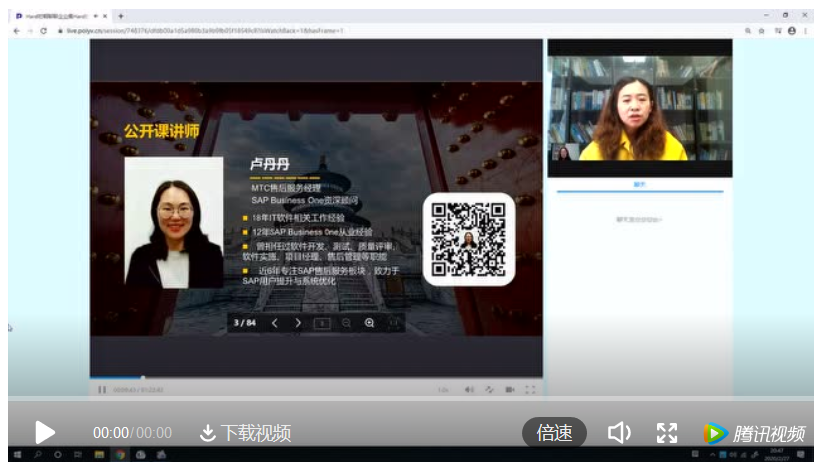Pause the embedded live stream
The image size is (817, 471).
[x=102, y=390]
